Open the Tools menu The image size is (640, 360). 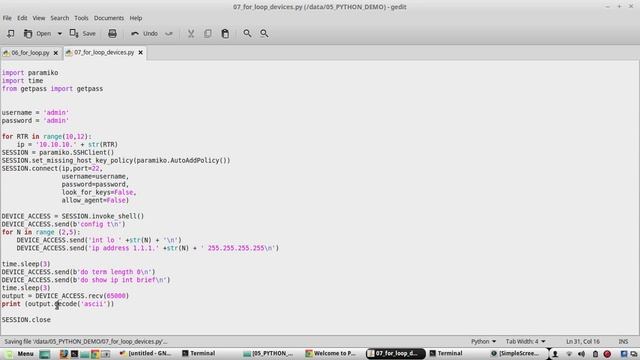coord(81,18)
